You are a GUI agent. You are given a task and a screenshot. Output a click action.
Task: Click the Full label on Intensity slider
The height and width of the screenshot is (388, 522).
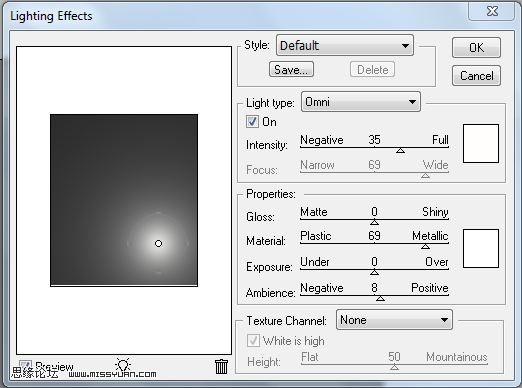point(440,139)
